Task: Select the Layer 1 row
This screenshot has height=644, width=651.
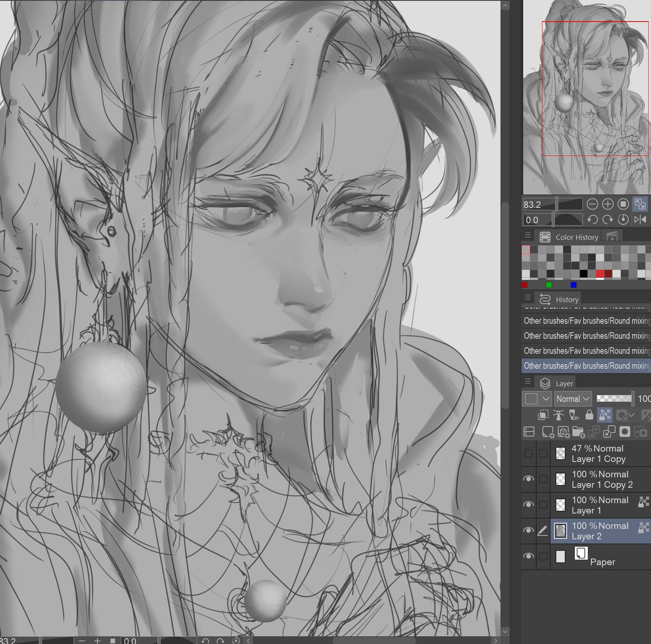Action: click(601, 505)
